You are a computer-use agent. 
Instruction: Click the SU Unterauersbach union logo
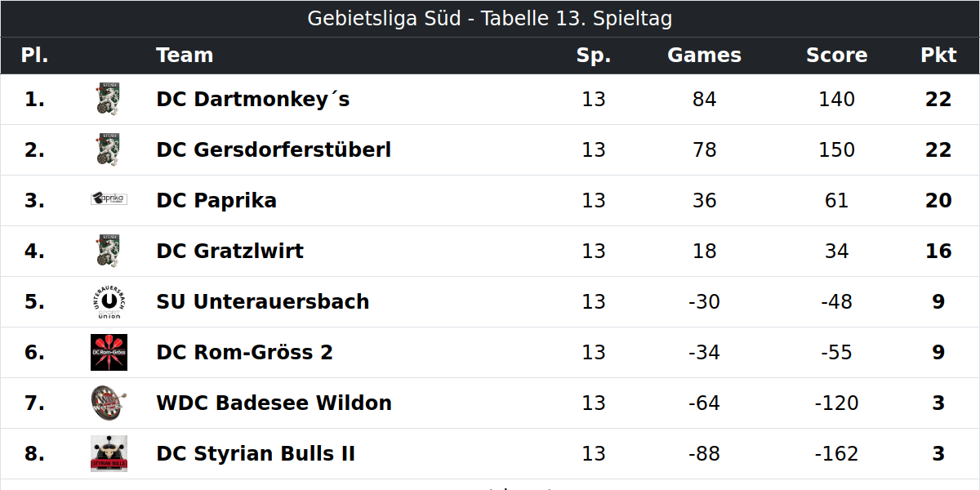109,302
